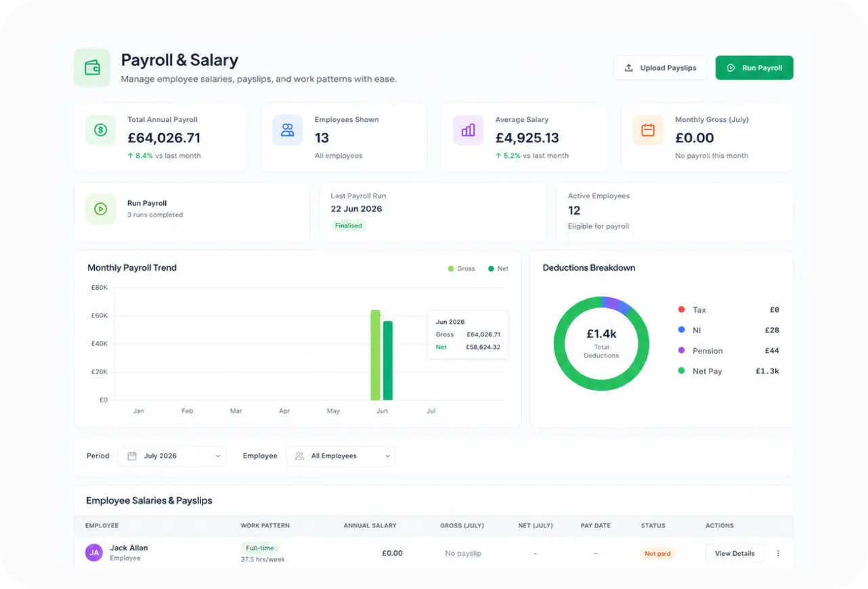Image resolution: width=868 pixels, height=589 pixels.
Task: View Details for Jack Allan
Action: 735,553
